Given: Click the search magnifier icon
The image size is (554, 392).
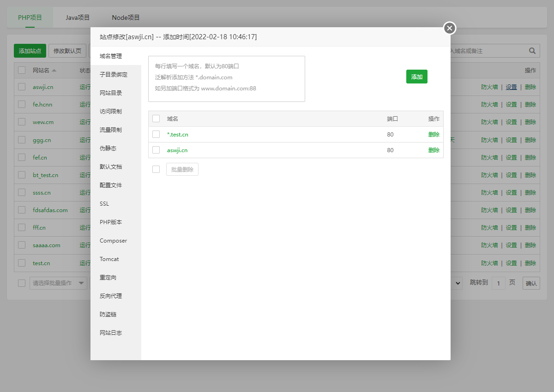Looking at the screenshot, I should point(532,51).
